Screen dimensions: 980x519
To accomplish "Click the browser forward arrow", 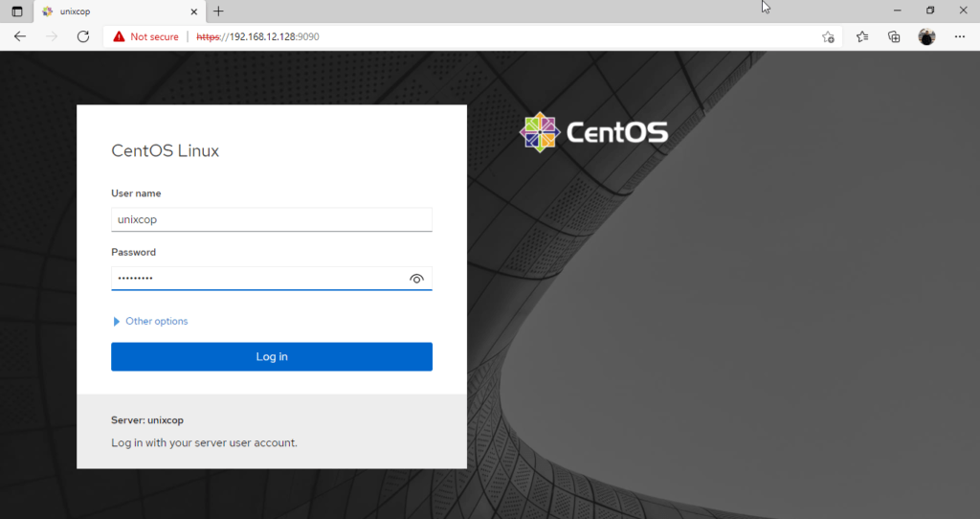I will pyautogui.click(x=52, y=37).
